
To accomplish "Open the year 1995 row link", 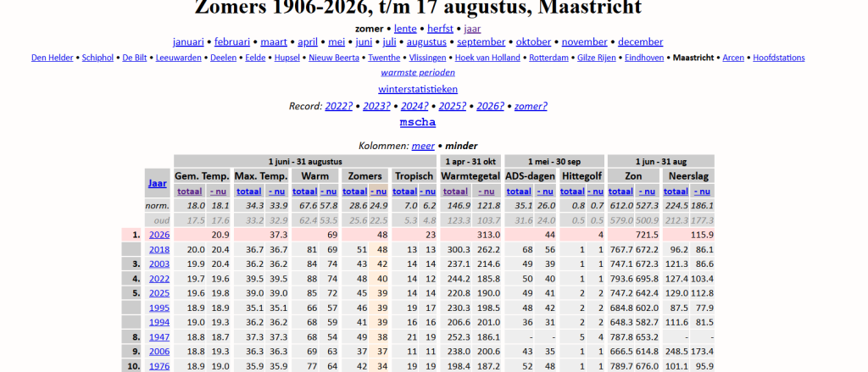I will (159, 308).
